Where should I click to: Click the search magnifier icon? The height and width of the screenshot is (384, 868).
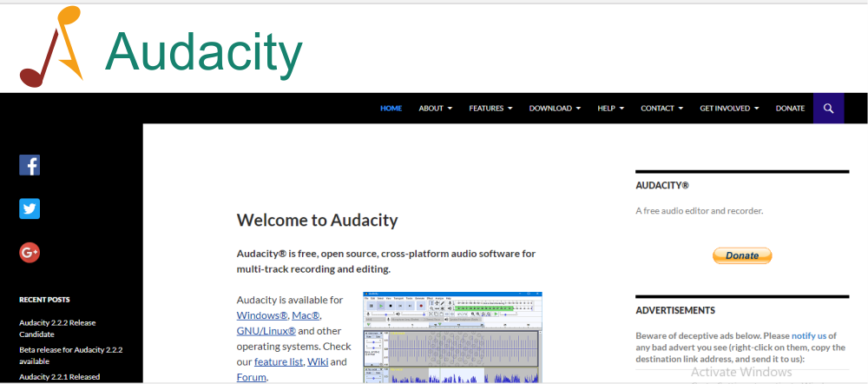(828, 108)
